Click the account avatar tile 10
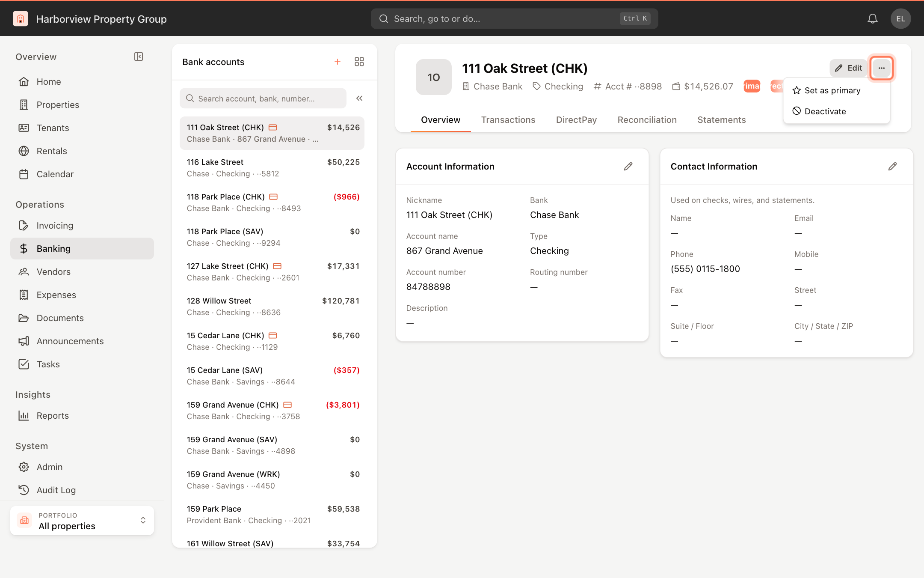The height and width of the screenshot is (578, 924). (433, 77)
